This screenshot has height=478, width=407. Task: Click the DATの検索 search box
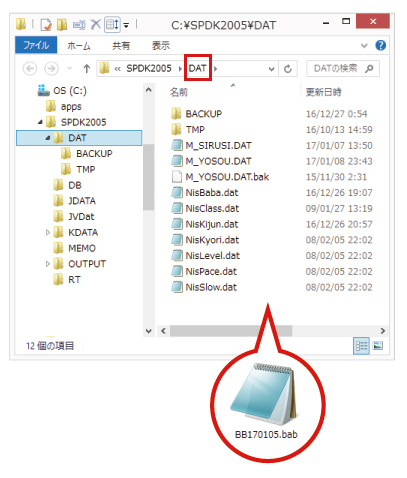[343, 69]
